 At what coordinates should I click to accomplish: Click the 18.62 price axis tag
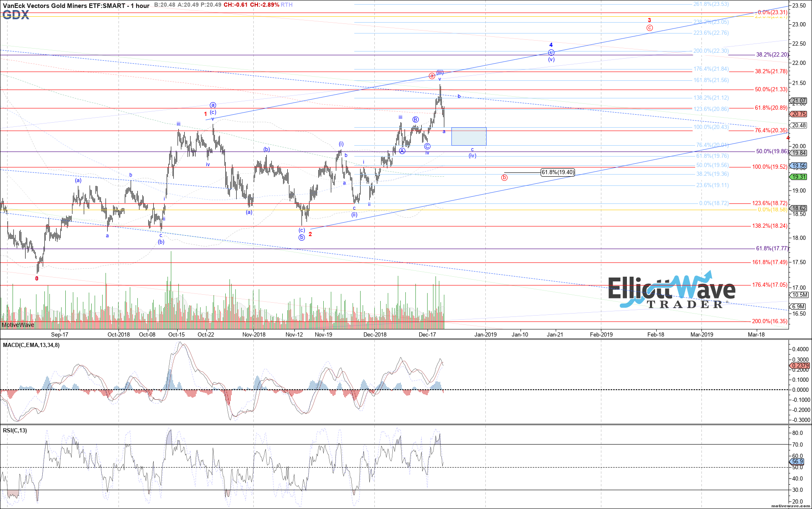pos(798,208)
